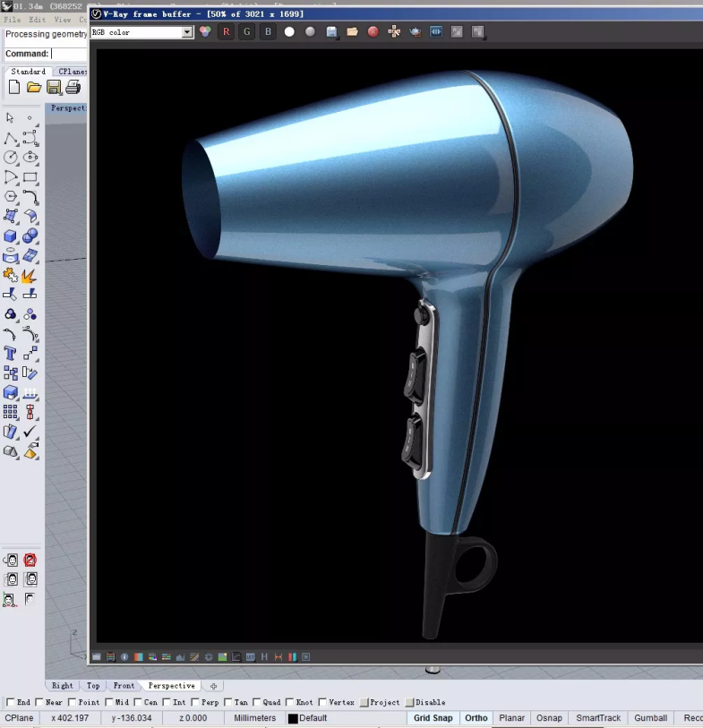
Task: Click the print icon in Standard toolbar
Action: click(73, 87)
